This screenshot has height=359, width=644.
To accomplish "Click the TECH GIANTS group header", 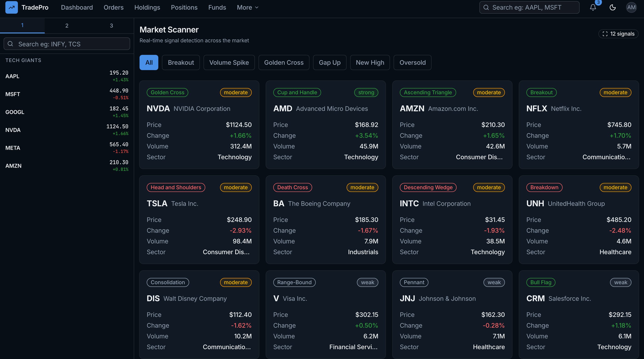I will coord(23,60).
